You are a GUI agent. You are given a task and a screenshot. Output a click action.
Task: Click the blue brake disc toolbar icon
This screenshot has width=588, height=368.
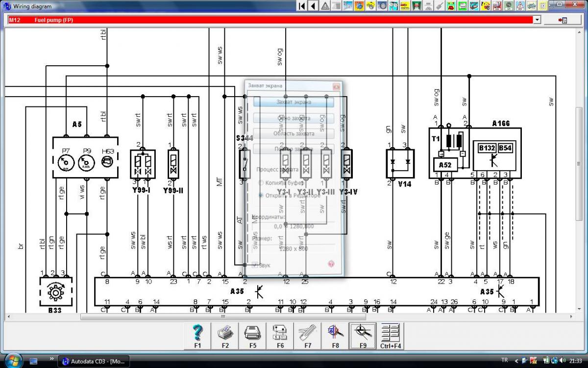pyautogui.click(x=383, y=6)
